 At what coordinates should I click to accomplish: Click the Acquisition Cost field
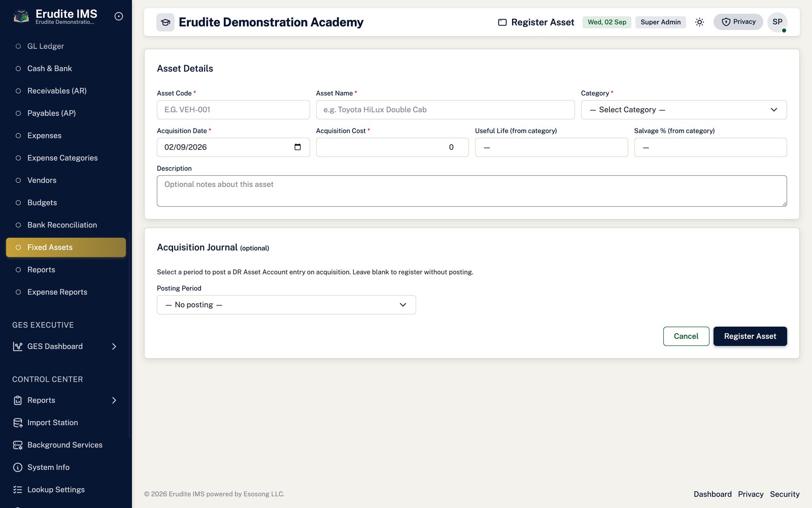(x=392, y=147)
